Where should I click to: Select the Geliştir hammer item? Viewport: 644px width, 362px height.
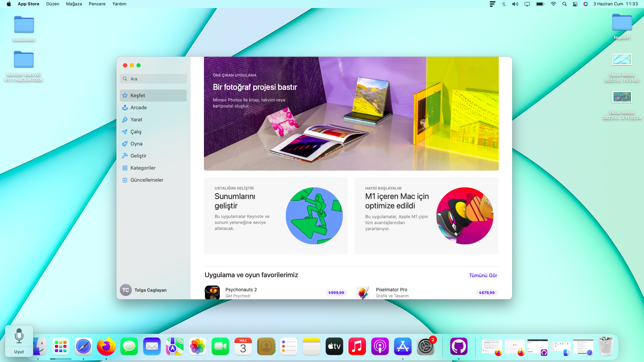138,156
